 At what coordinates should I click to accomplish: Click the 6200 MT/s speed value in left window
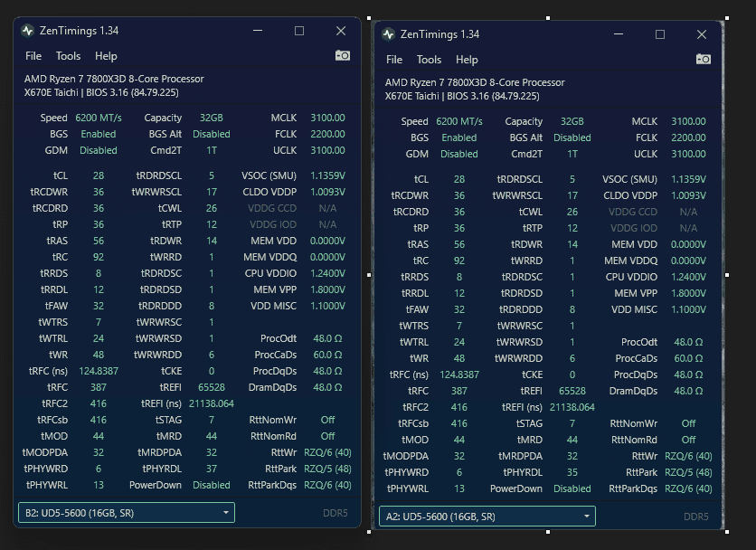(99, 118)
